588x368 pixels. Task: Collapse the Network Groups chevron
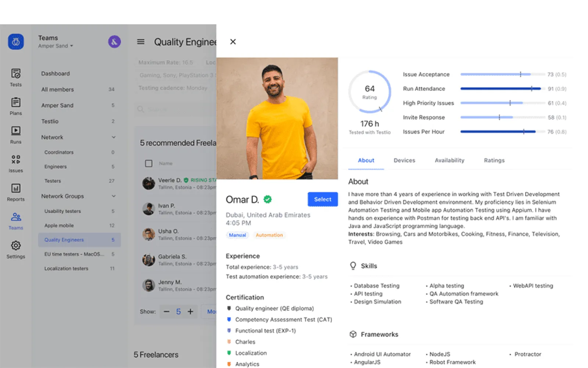pos(114,196)
